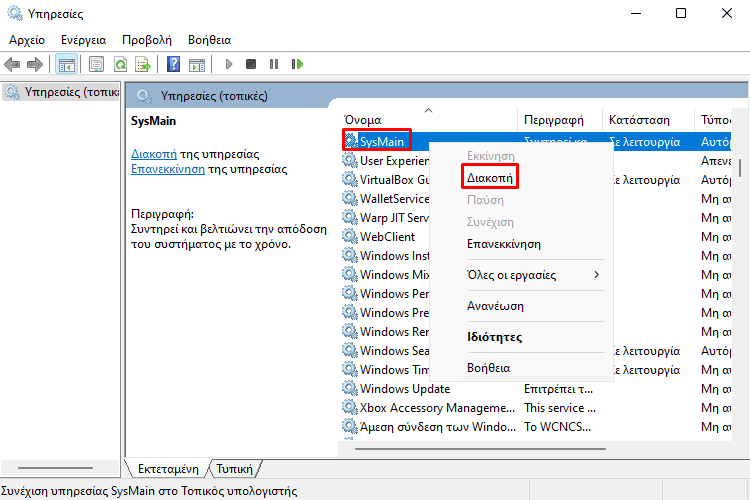The height and width of the screenshot is (500, 750).
Task: Choose Διακοπή in the context menu
Action: [490, 178]
